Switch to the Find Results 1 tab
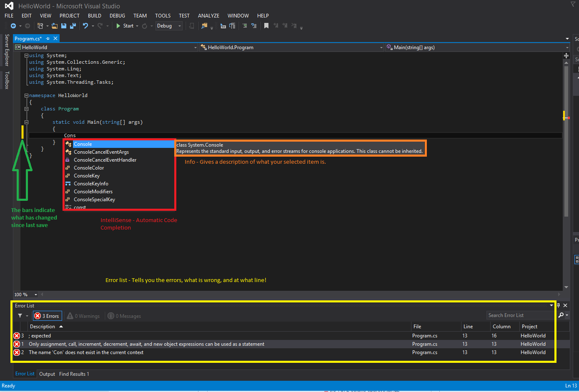The height and width of the screenshot is (392, 579). tap(74, 374)
